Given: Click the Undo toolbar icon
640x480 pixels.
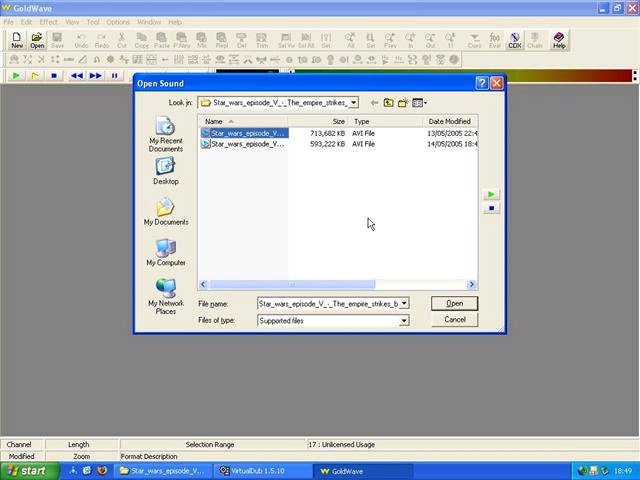Looking at the screenshot, I should click(81, 40).
